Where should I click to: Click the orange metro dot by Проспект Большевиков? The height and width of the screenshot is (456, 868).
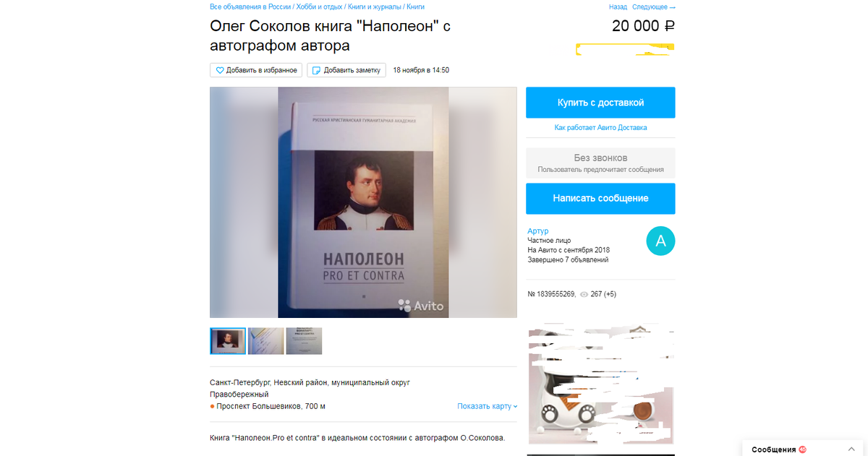tap(213, 406)
